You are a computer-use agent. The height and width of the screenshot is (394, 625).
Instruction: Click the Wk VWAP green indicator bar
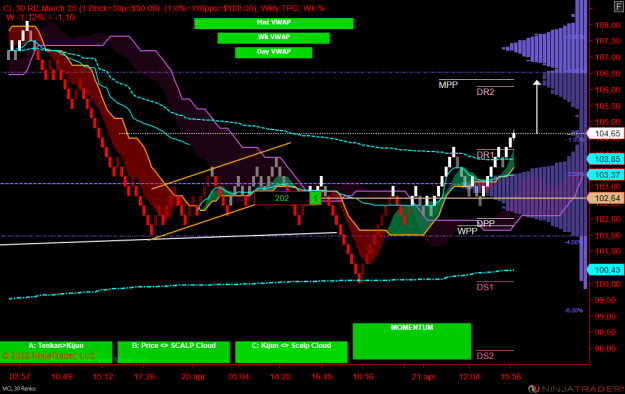click(x=273, y=38)
